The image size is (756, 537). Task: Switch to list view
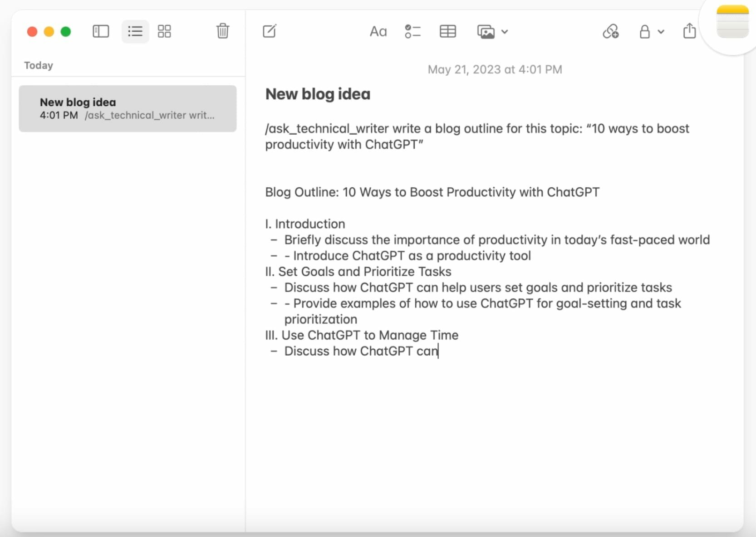pos(135,31)
